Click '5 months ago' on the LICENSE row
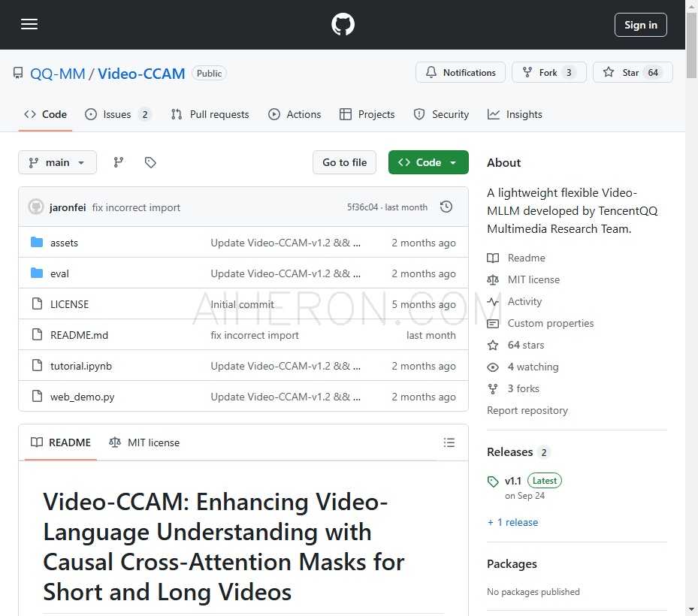 point(423,304)
